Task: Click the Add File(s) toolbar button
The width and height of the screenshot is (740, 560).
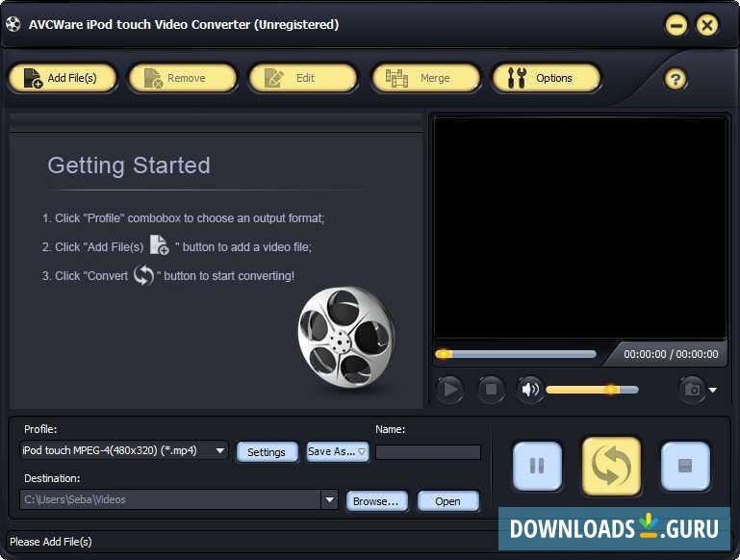Action: pyautogui.click(x=63, y=78)
